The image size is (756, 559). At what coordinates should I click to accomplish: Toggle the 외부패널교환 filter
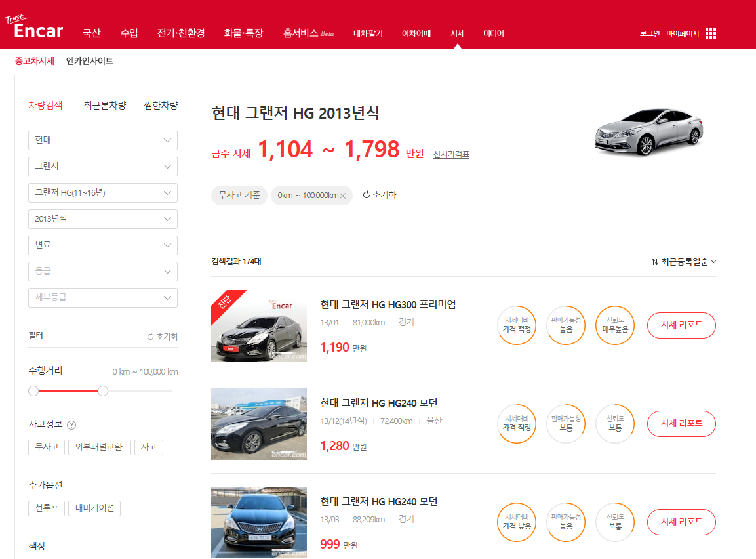coord(99,447)
